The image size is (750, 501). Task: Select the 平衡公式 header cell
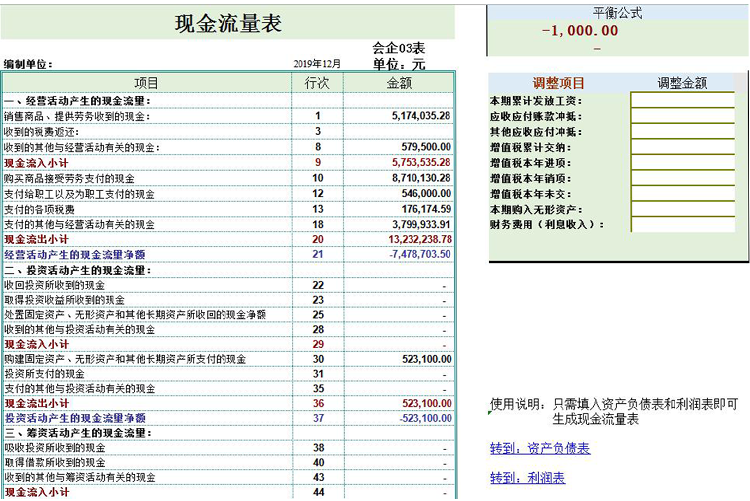(618, 13)
